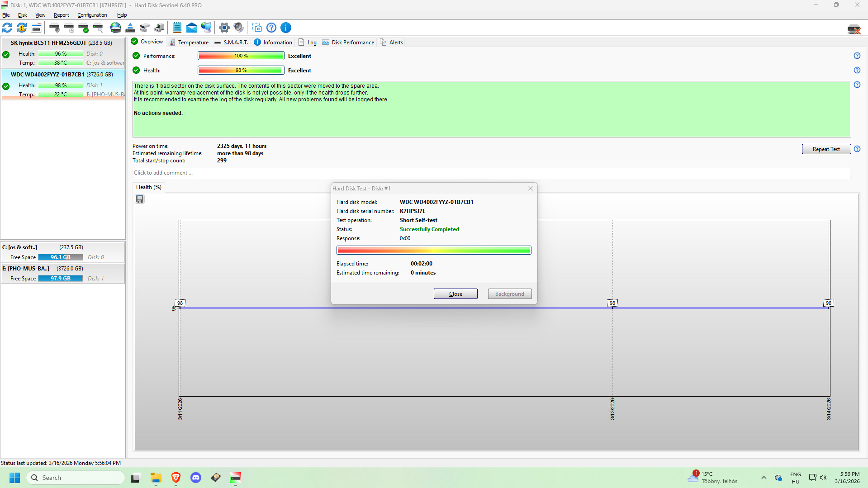Click the question mark Help toolbar icon
The height and width of the screenshot is (488, 868).
pyautogui.click(x=271, y=28)
